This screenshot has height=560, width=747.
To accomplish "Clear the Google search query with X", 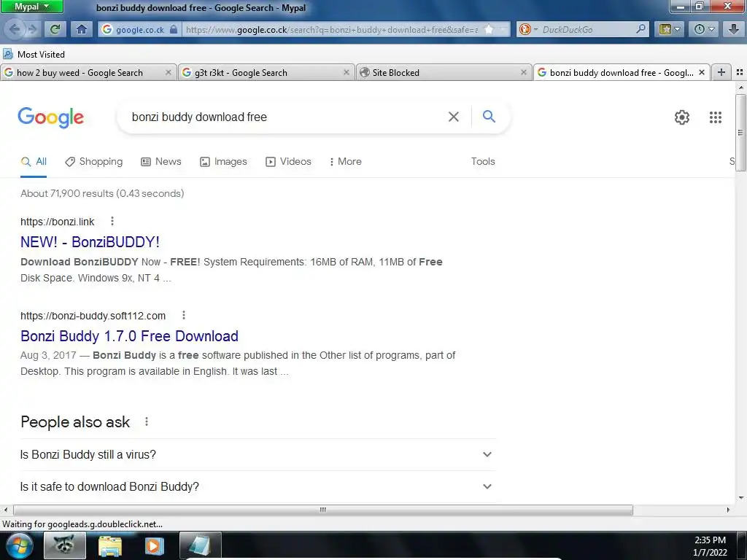I will point(454,117).
